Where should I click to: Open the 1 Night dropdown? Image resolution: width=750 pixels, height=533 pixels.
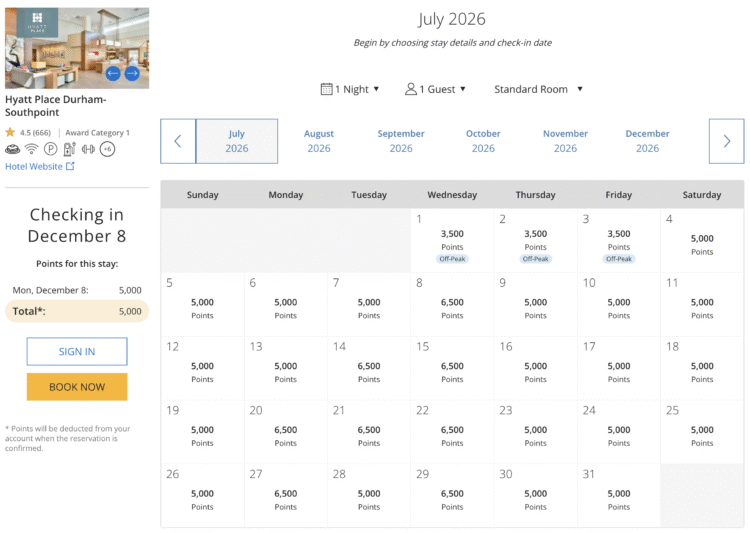point(350,89)
